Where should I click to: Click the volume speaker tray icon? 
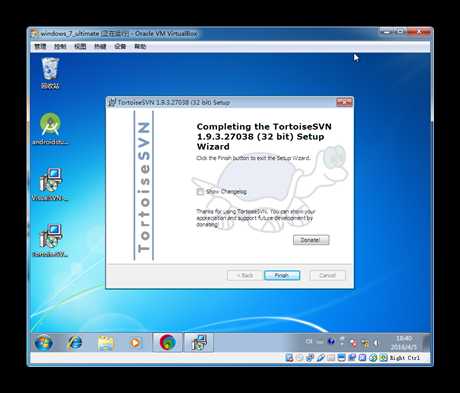376,342
